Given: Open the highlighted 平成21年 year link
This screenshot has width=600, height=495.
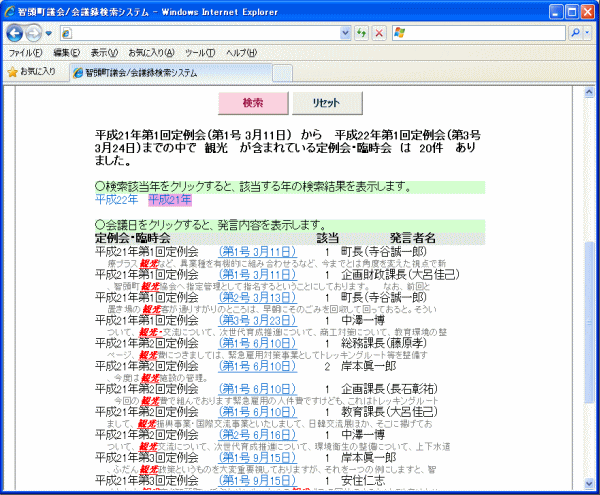Looking at the screenshot, I should pos(170,200).
